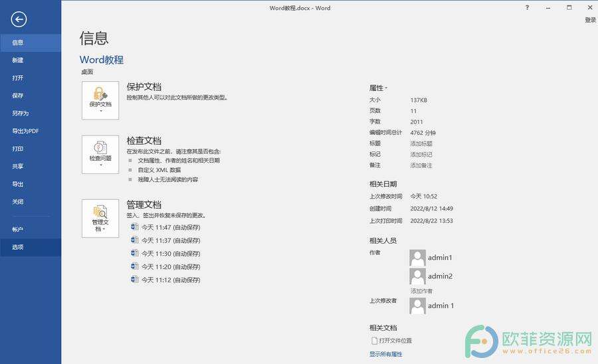598x364 pixels.
Task: Open the 今天 11:12 autosave version
Action: 165,280
